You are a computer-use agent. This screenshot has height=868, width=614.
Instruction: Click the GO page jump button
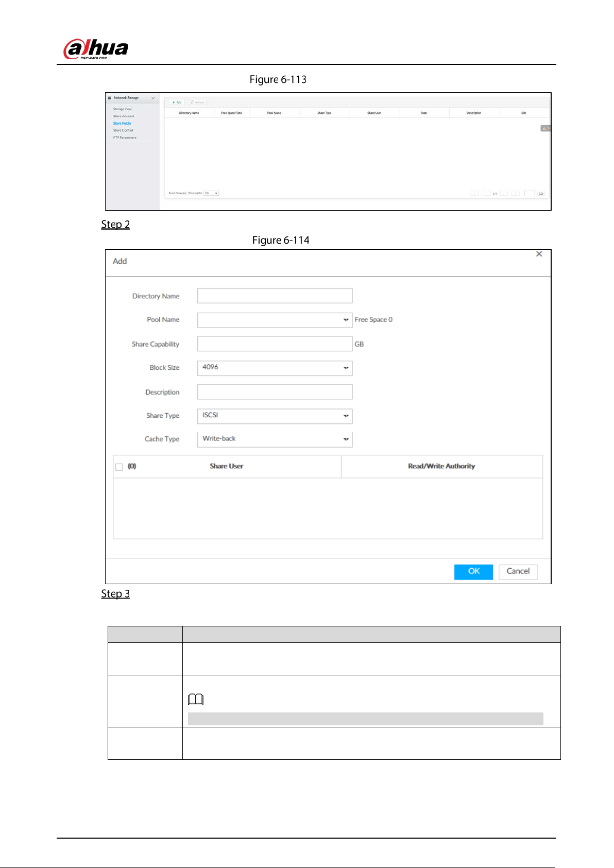(541, 194)
